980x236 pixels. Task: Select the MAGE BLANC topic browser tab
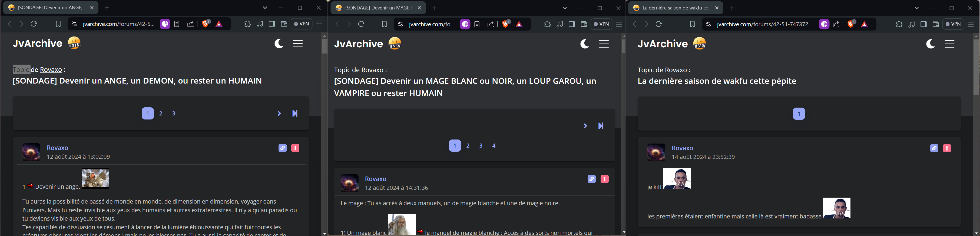(379, 8)
